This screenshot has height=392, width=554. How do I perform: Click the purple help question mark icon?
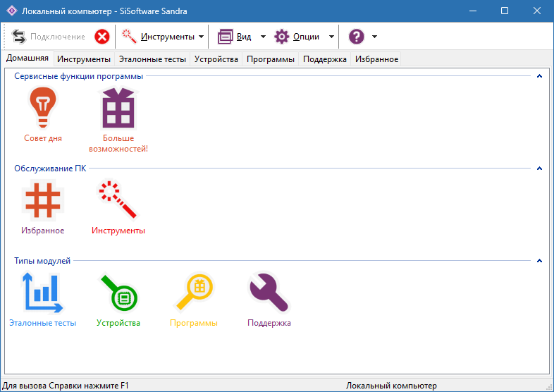click(x=356, y=37)
